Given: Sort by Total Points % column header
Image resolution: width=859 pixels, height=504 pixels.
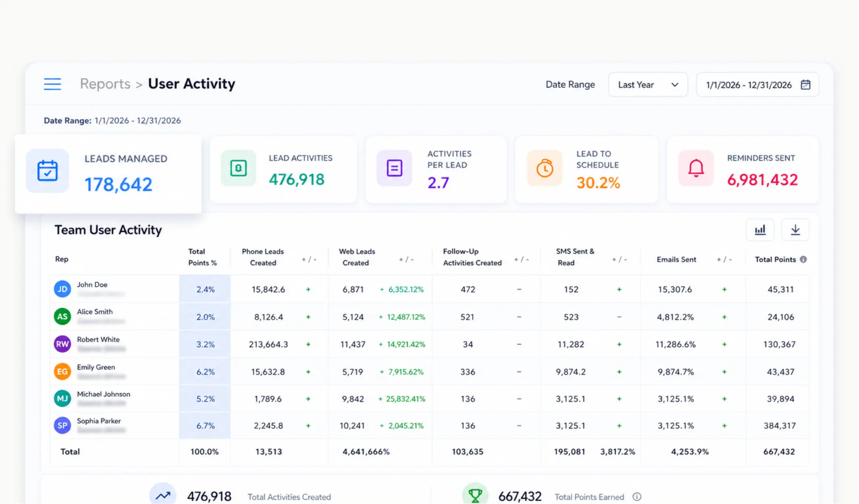Looking at the screenshot, I should (x=202, y=257).
